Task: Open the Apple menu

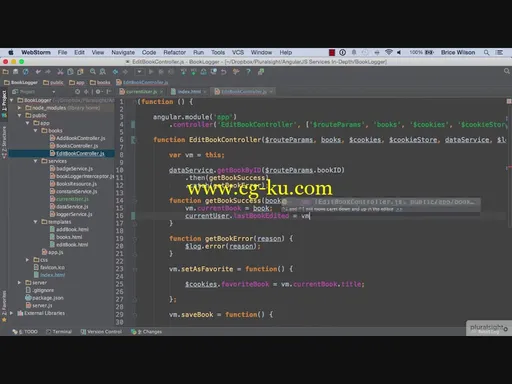Action: [x=11, y=52]
